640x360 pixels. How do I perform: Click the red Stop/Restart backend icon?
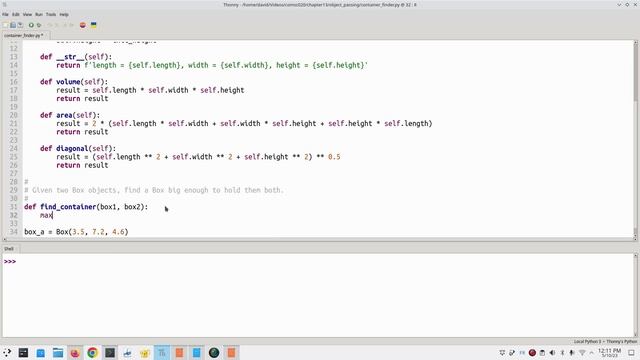[82, 25]
